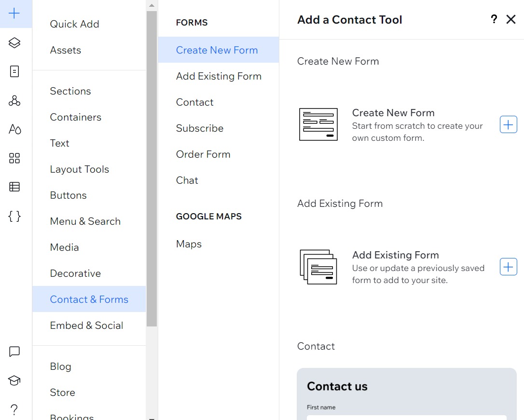Click the Contact us form thumbnail
The height and width of the screenshot is (420, 524).
click(x=406, y=393)
